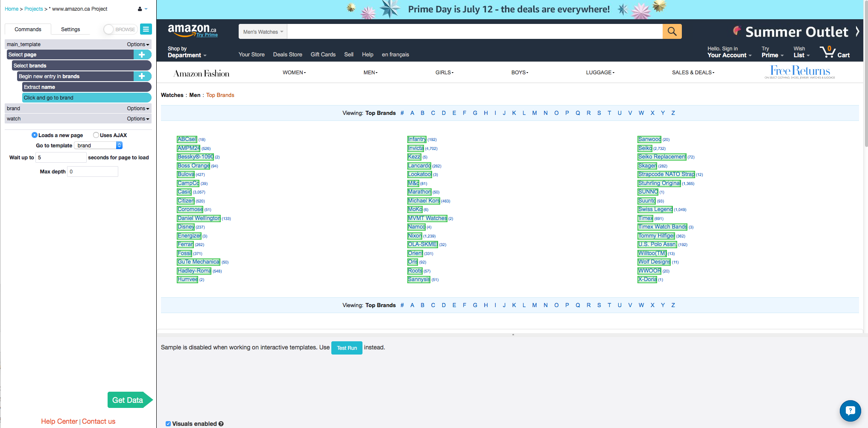Open Deals Store nav item
This screenshot has width=868, height=428.
(x=287, y=55)
